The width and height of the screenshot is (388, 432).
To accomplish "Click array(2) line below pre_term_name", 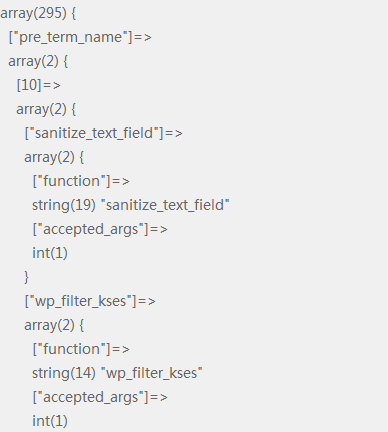I will (x=38, y=62).
